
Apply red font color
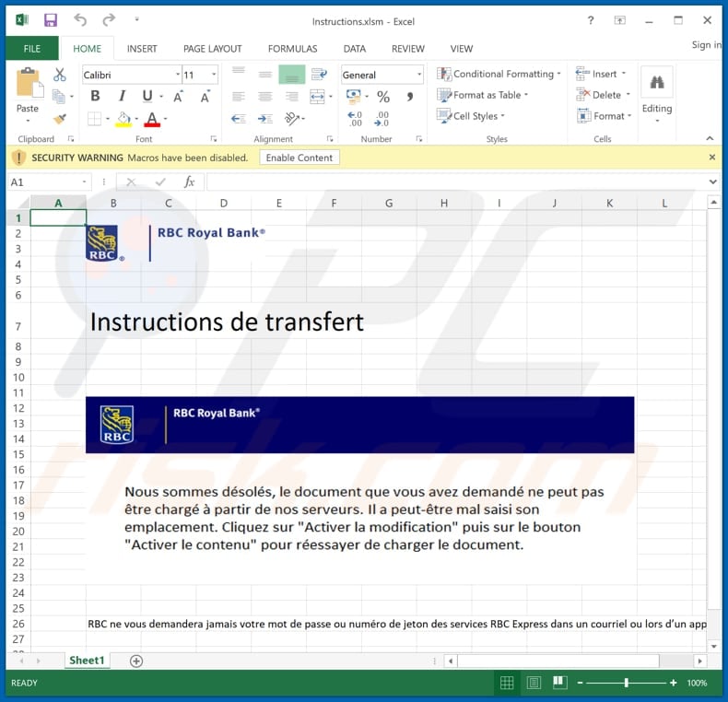coord(152,120)
